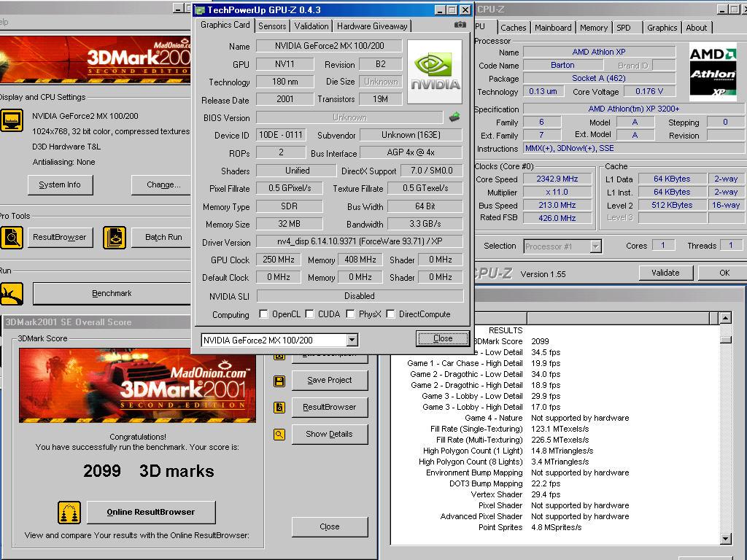Screen dimensions: 747x560
Task: Toggle the CUDA checkbox
Action: coord(309,314)
